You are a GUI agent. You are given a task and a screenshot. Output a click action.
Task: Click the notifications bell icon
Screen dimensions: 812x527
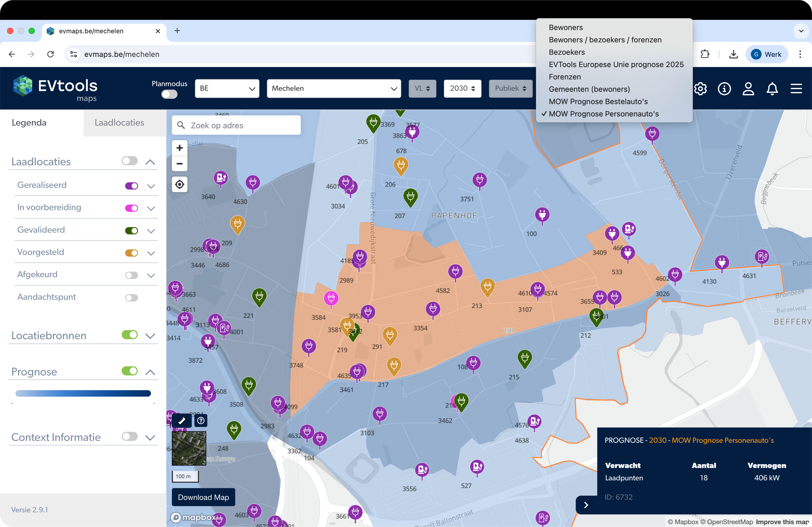772,89
